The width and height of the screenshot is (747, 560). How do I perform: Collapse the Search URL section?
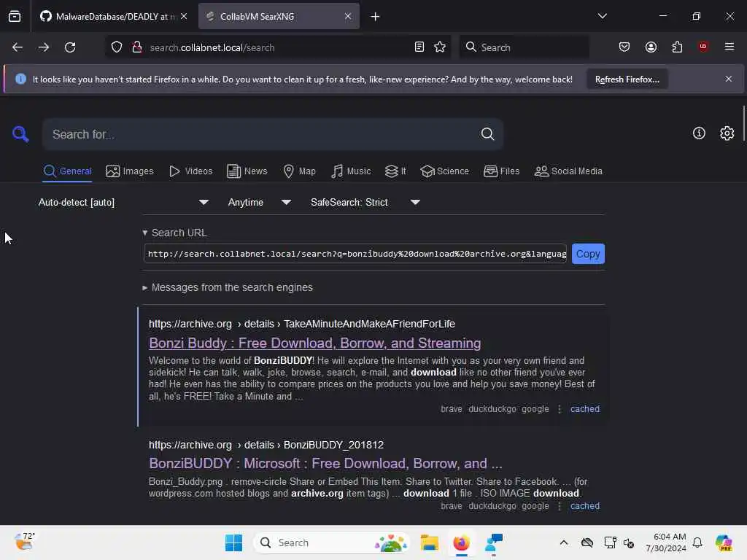(x=175, y=233)
